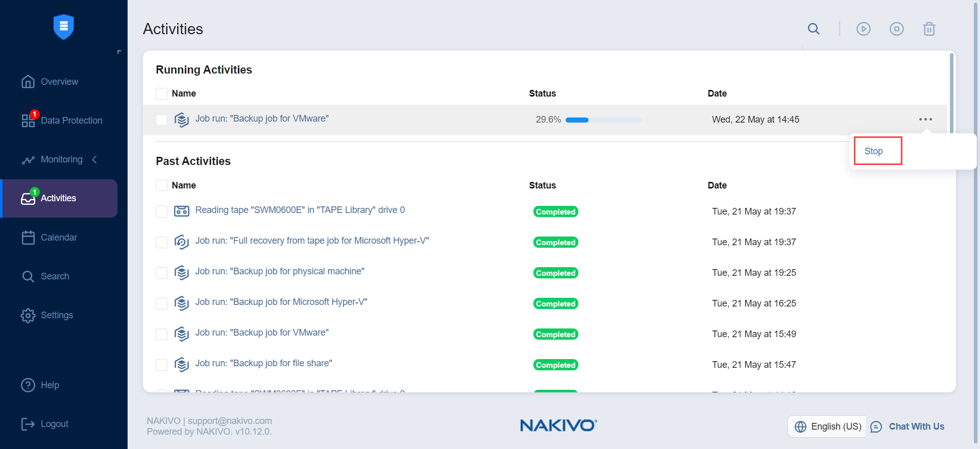Open Chat With Us link
Image resolution: width=980 pixels, height=449 pixels.
click(916, 427)
